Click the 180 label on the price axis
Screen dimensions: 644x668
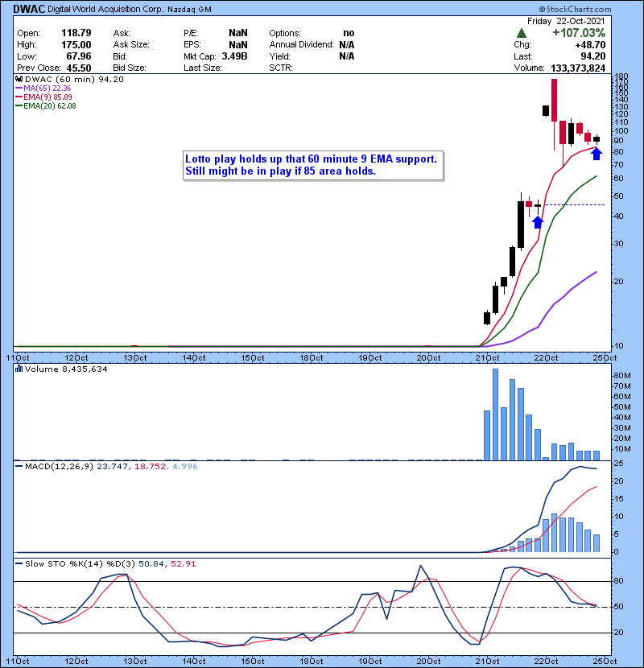click(623, 76)
